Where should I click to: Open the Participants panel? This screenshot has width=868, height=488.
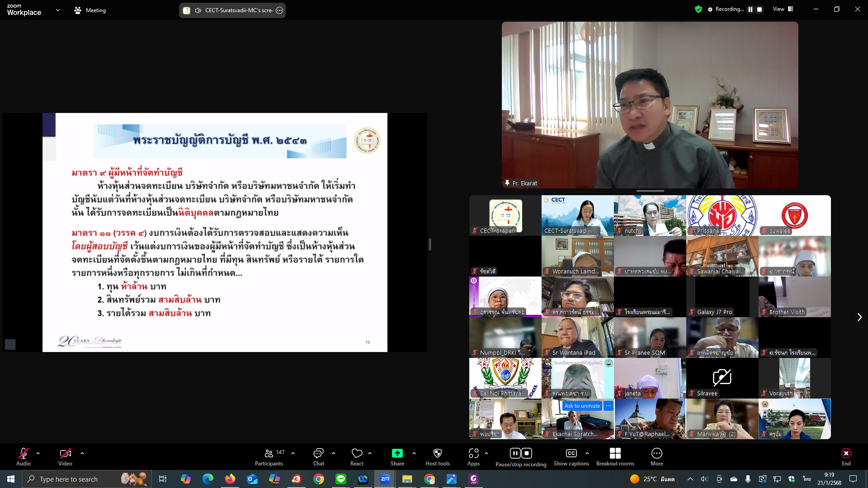point(269,457)
